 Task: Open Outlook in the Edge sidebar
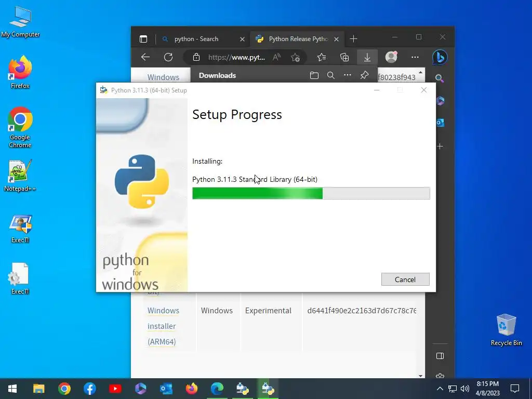pyautogui.click(x=440, y=123)
